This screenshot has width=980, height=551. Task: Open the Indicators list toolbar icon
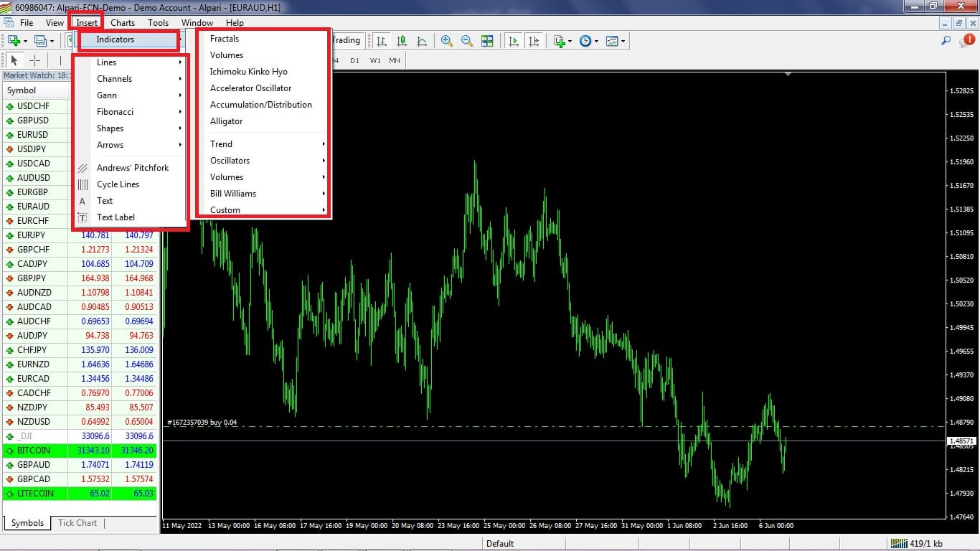click(560, 41)
